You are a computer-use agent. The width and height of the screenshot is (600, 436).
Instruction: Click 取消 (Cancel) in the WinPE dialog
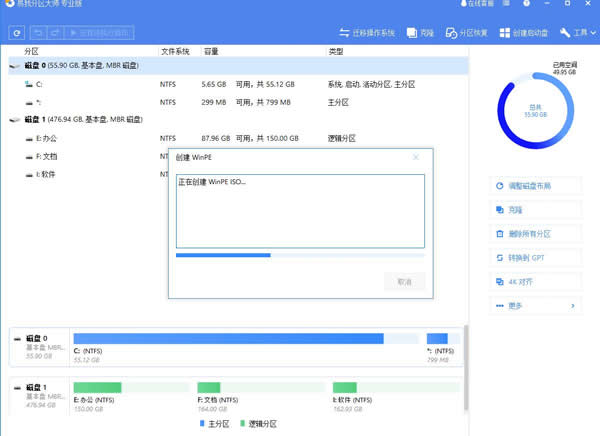click(x=404, y=282)
